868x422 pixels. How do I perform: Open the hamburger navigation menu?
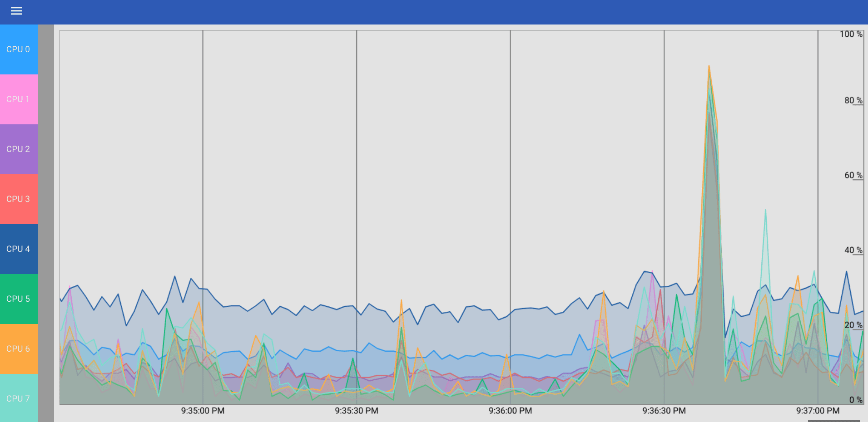[x=16, y=11]
